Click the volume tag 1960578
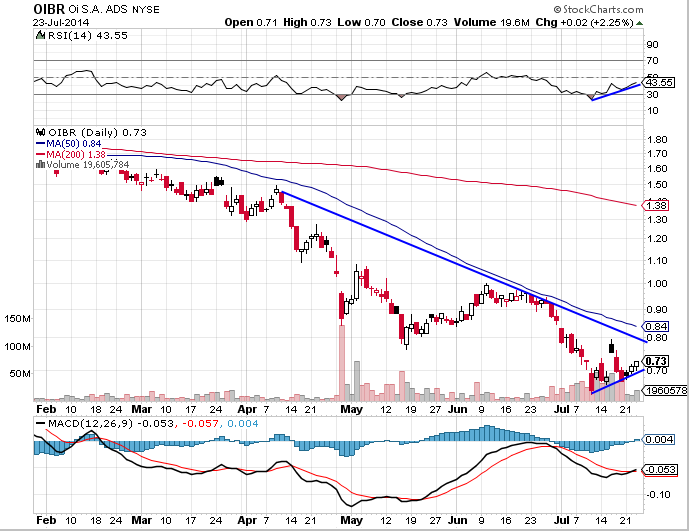Viewport: 689px width, 531px height. (x=666, y=390)
